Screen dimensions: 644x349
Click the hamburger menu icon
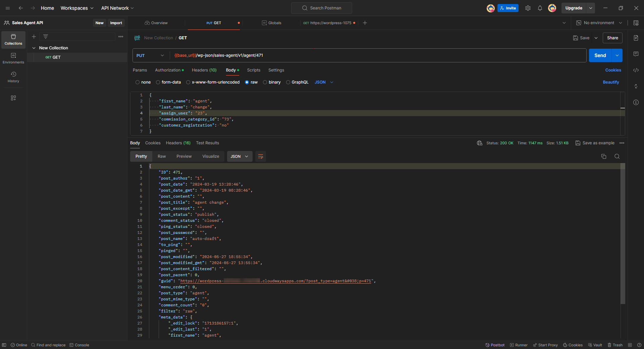point(8,8)
